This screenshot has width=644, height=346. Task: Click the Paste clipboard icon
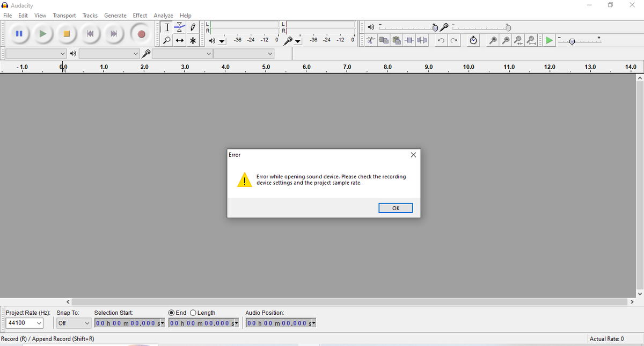click(x=397, y=40)
